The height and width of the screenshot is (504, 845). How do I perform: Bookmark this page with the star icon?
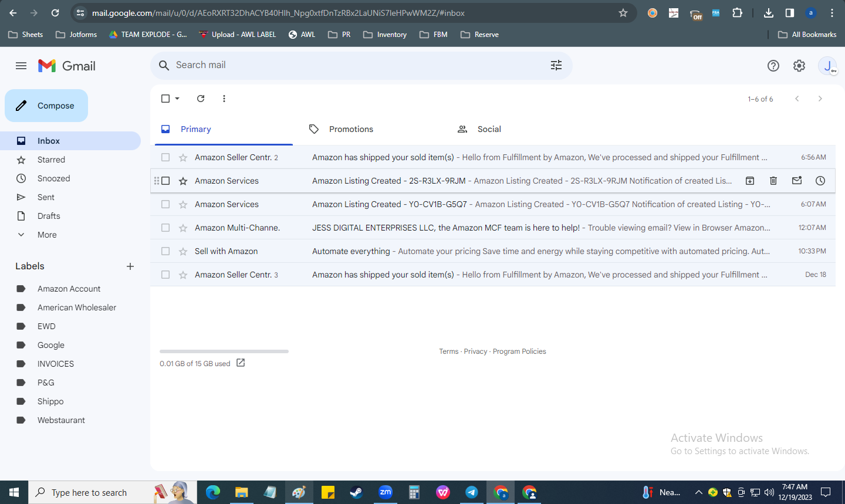click(x=623, y=13)
